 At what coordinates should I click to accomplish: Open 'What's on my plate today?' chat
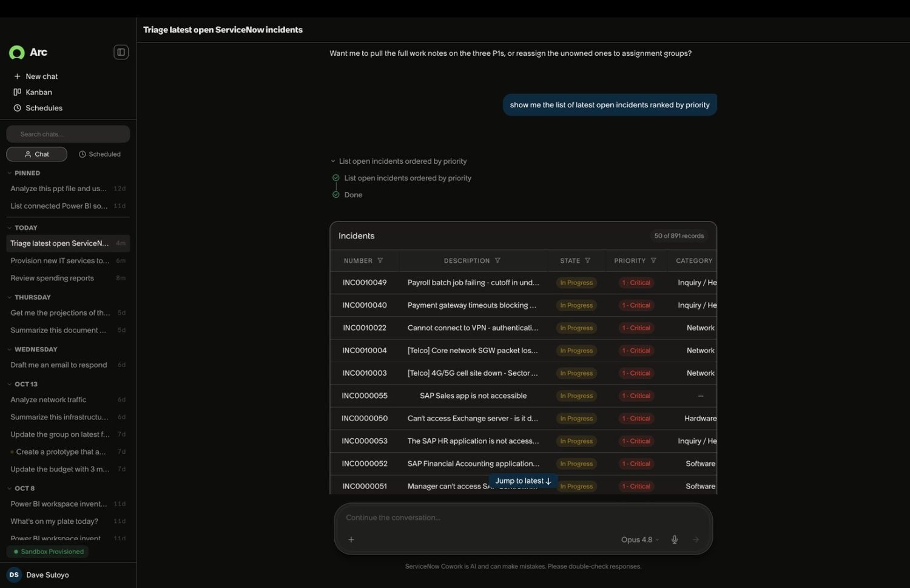point(68,521)
